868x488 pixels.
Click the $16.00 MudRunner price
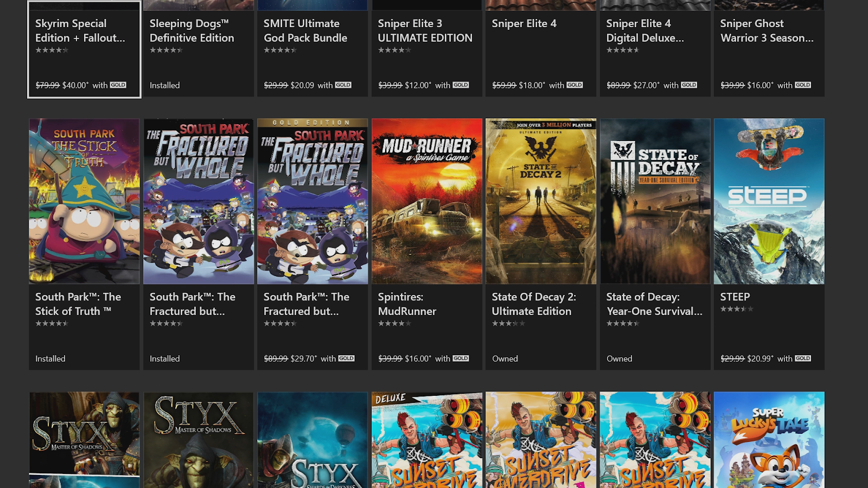pyautogui.click(x=418, y=358)
